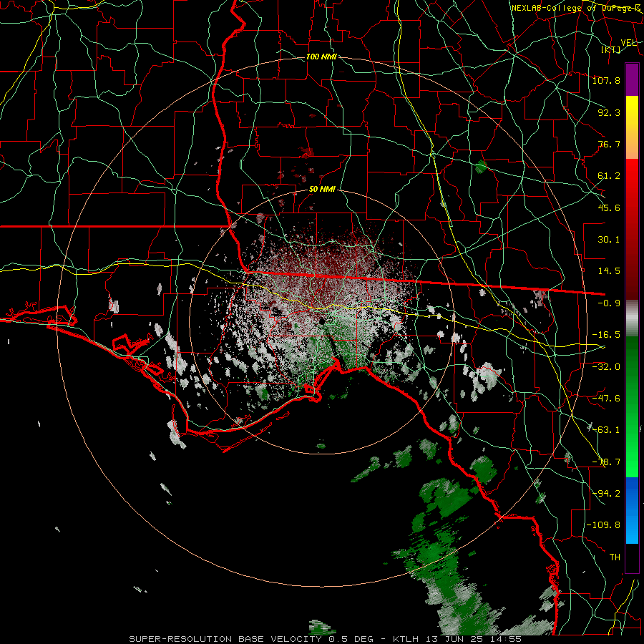Click the -78.7 velocity scale value
Screen dimensions: 644x644
(606, 462)
